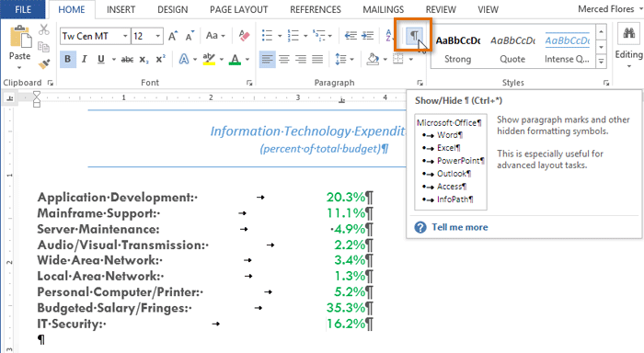Switch to the PAGE LAYOUT tab
This screenshot has width=644, height=353.
pyautogui.click(x=238, y=9)
